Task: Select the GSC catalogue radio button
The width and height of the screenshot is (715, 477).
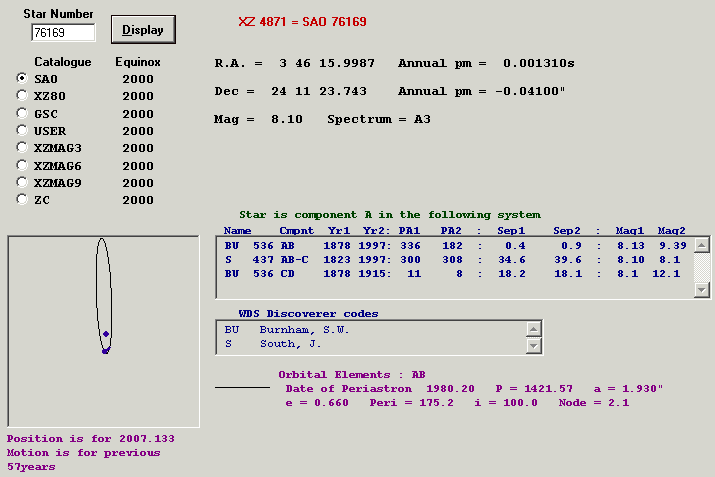Action: 21,113
